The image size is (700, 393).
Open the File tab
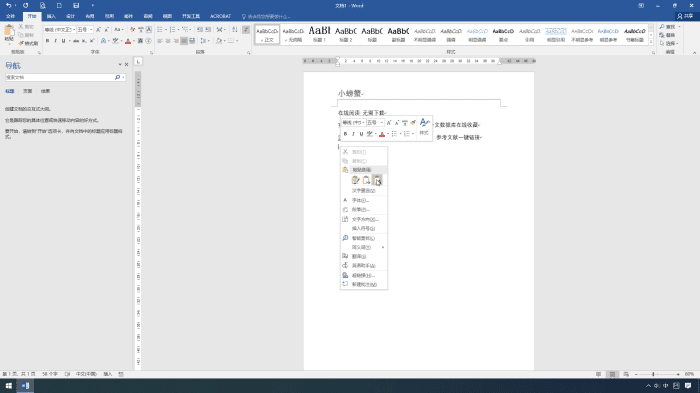[10, 16]
